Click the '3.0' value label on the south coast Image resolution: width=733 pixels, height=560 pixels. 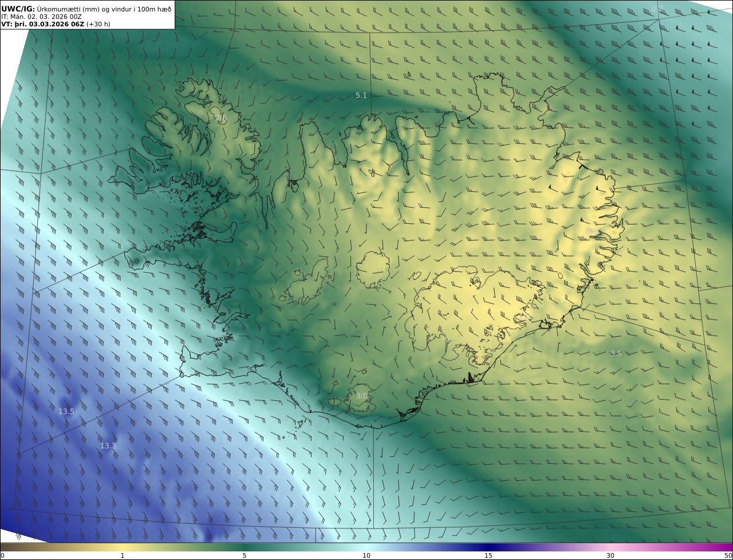click(362, 396)
